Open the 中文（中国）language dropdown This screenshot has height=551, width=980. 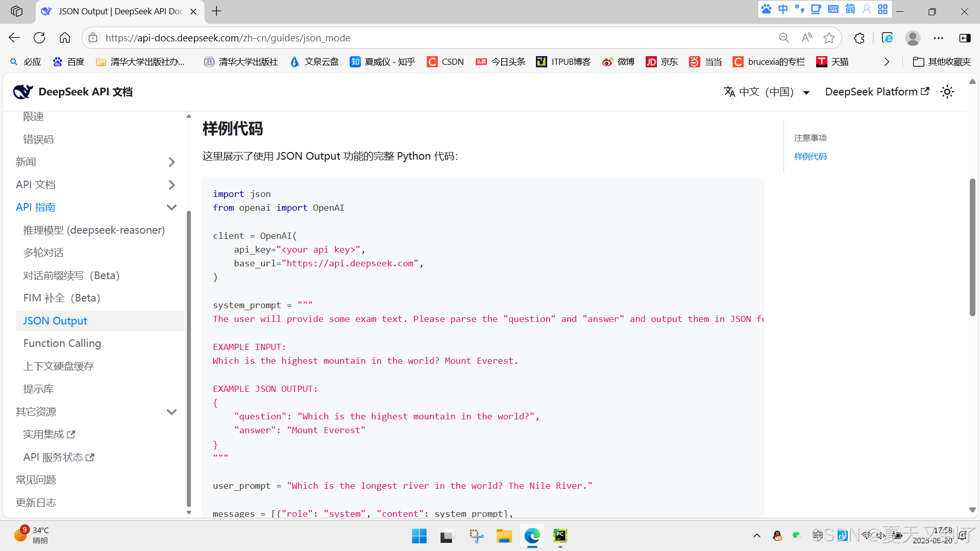click(x=767, y=91)
